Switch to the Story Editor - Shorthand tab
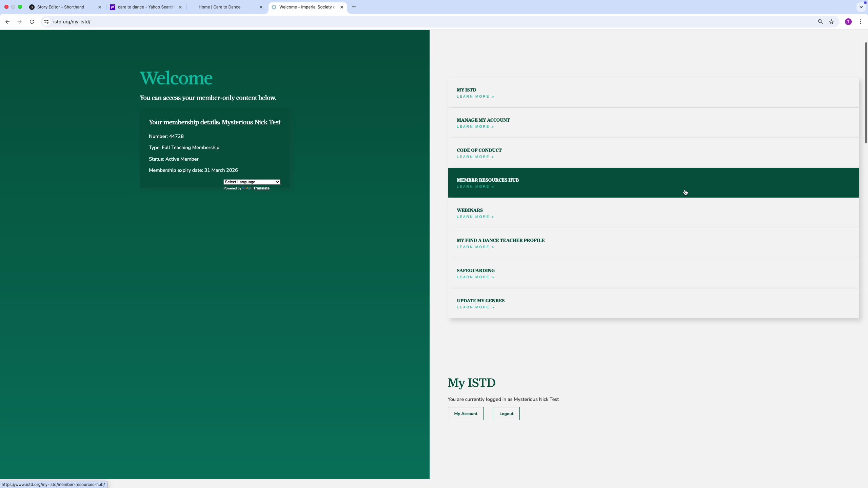The width and height of the screenshot is (868, 488). (61, 7)
